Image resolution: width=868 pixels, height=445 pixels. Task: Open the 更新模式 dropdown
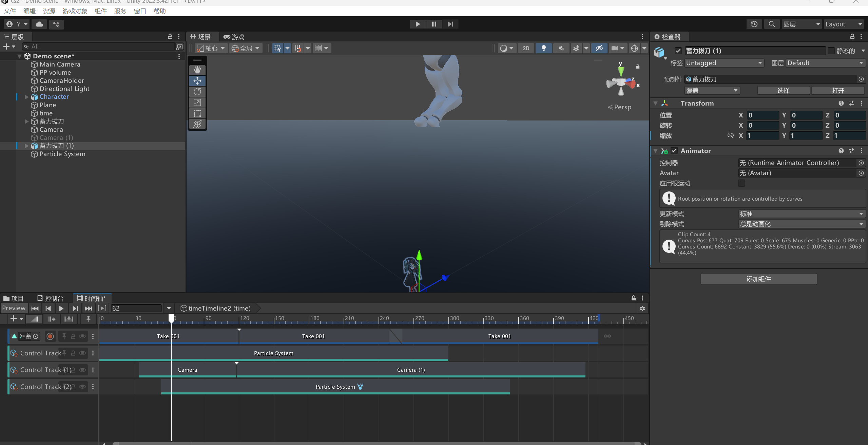pos(802,214)
